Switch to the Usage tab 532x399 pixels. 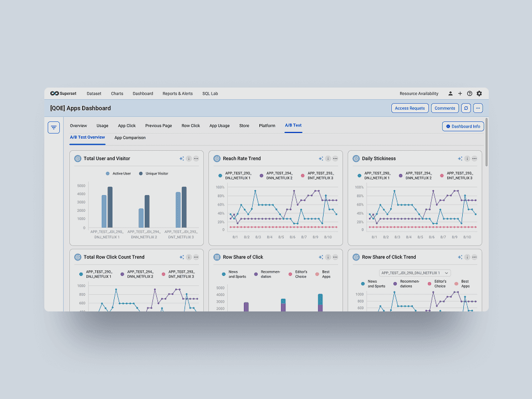tap(102, 126)
